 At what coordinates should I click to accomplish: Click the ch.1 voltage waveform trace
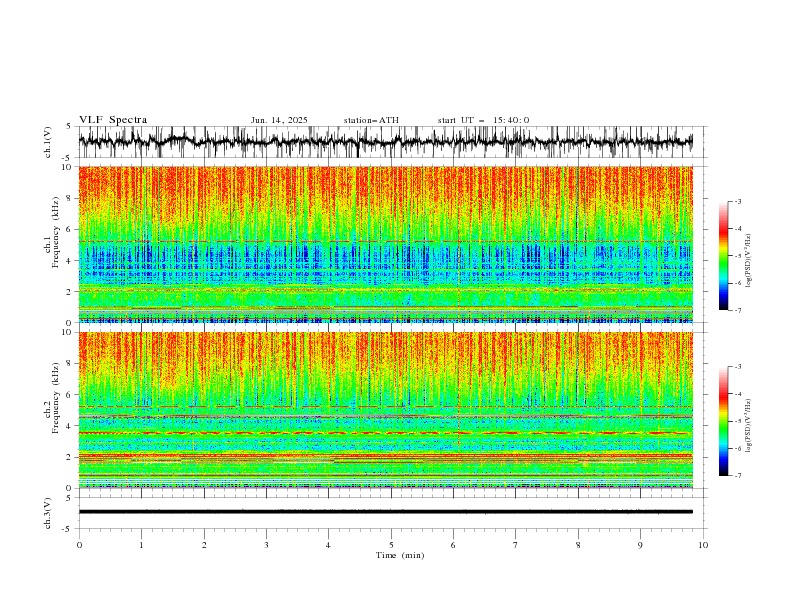[386, 142]
